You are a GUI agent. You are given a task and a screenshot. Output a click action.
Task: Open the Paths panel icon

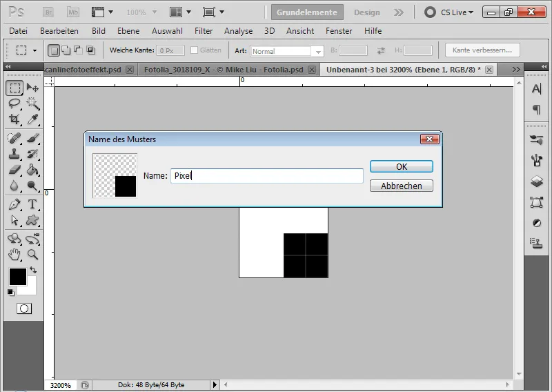tap(536, 202)
